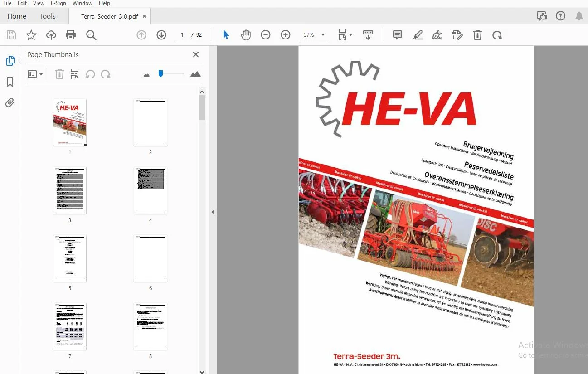Enlarge thumbnails with large mountain icon
Viewport: 588px width, 374px height.
(195, 74)
